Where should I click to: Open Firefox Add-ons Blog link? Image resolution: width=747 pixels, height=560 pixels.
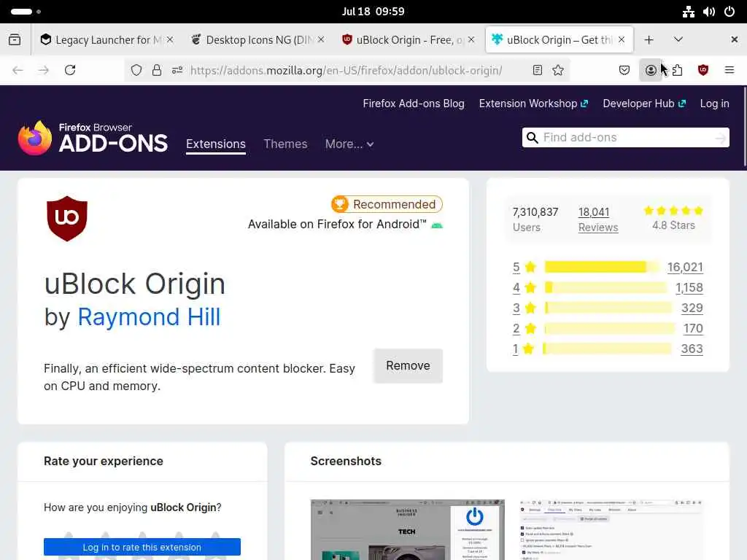(x=414, y=104)
